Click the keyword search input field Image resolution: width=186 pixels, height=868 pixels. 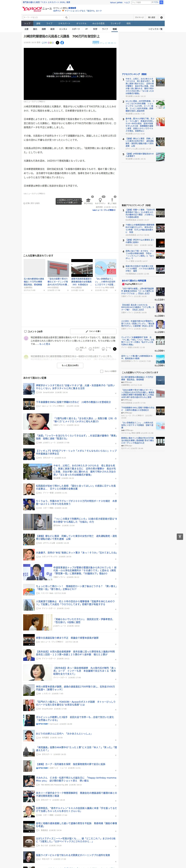click(x=44, y=18)
